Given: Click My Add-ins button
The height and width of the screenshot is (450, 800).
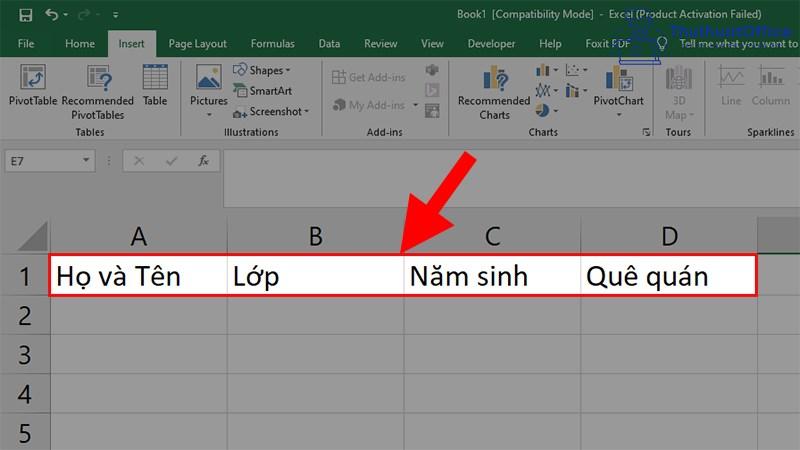Looking at the screenshot, I should pyautogui.click(x=368, y=105).
